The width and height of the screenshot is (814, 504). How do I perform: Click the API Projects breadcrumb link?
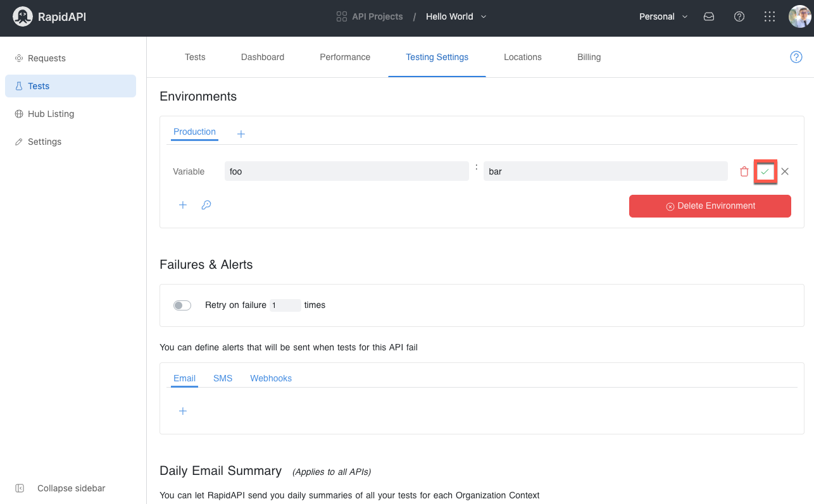[377, 17]
